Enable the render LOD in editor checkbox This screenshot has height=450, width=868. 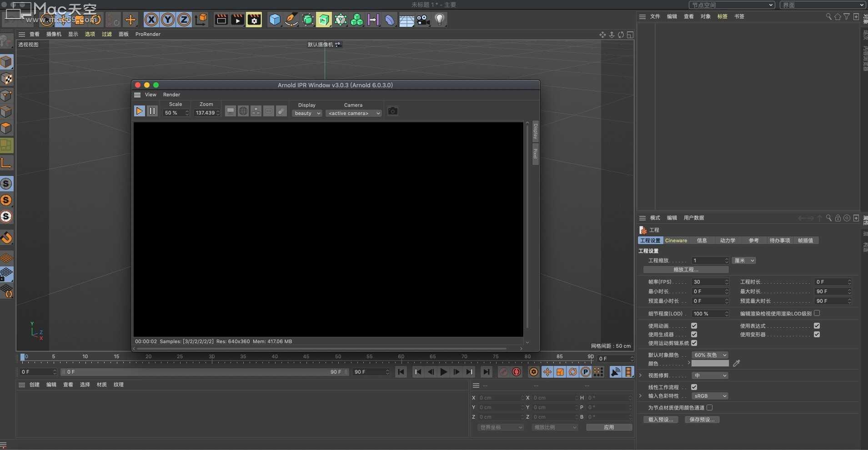[817, 313]
